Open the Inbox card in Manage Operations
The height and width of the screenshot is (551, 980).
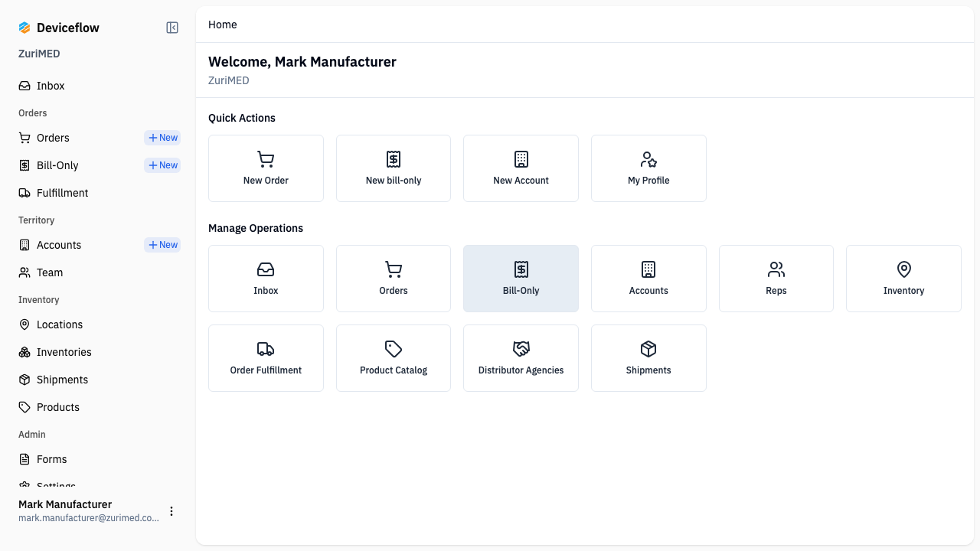(266, 279)
